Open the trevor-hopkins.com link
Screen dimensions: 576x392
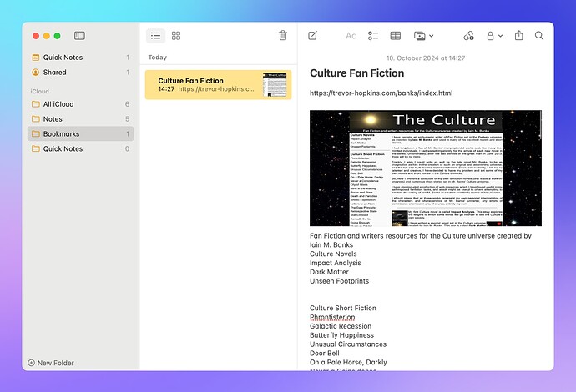tap(381, 93)
